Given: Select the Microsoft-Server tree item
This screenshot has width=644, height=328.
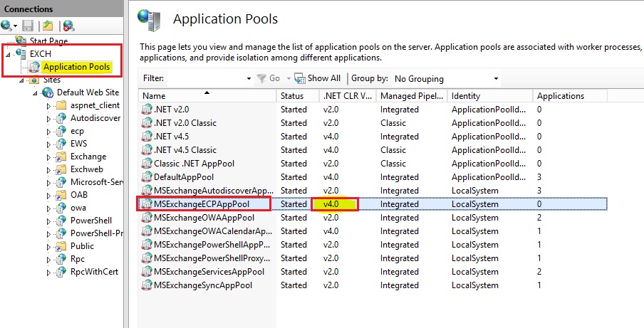Looking at the screenshot, I should (x=96, y=182).
